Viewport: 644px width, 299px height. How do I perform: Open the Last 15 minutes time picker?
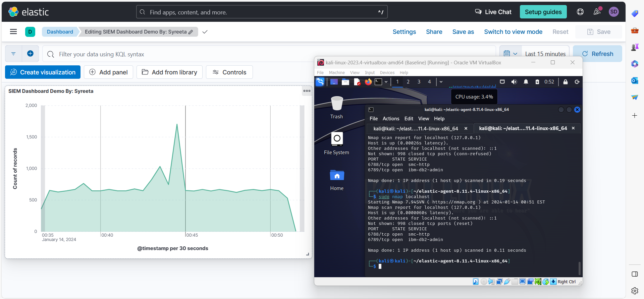(x=545, y=54)
